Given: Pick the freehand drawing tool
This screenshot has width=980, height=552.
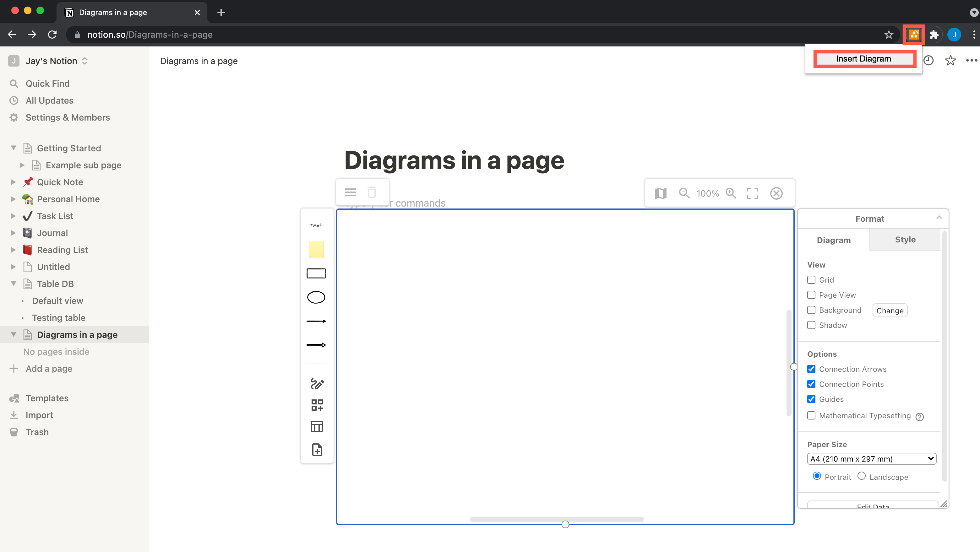Looking at the screenshot, I should pos(317,384).
